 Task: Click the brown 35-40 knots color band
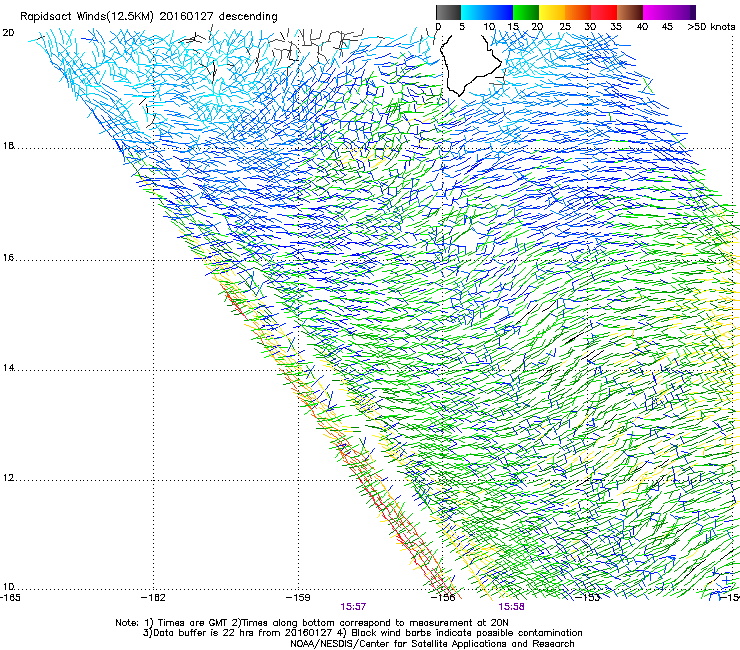pos(630,12)
